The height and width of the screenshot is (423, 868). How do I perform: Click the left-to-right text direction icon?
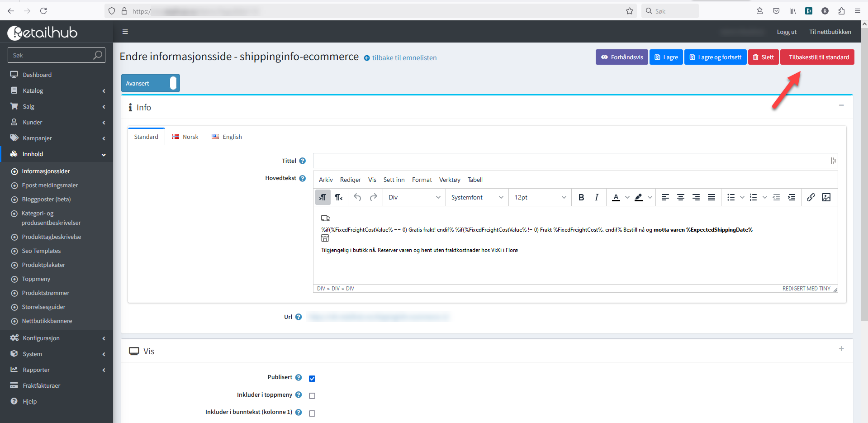pyautogui.click(x=323, y=197)
